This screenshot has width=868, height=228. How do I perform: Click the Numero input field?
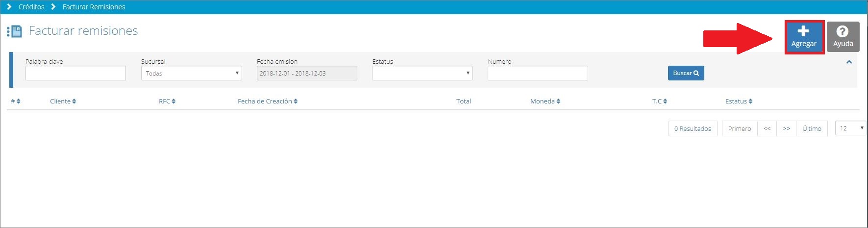click(538, 73)
